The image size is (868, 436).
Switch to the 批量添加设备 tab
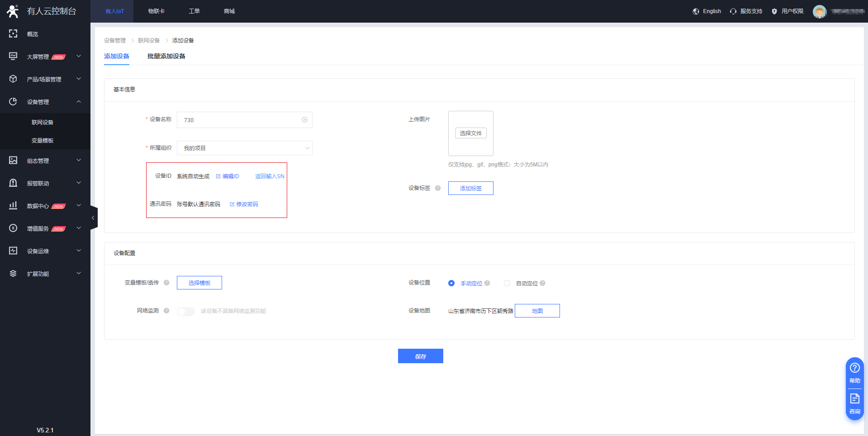166,56
